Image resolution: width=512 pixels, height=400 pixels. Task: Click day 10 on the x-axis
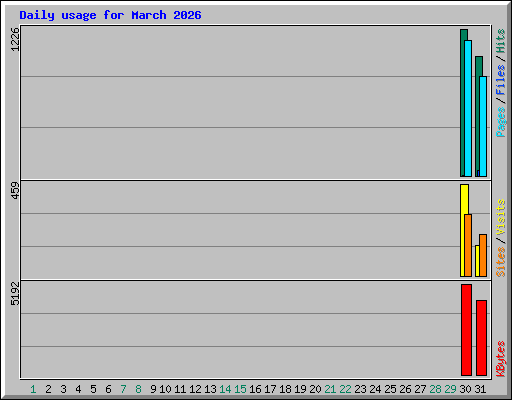[165, 389]
